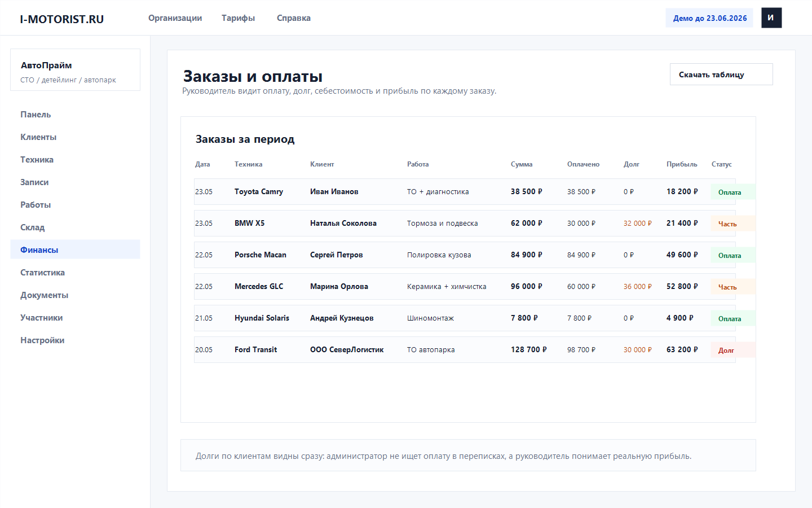
Task: Click the 52 800 ₽ profit value
Action: 682,286
